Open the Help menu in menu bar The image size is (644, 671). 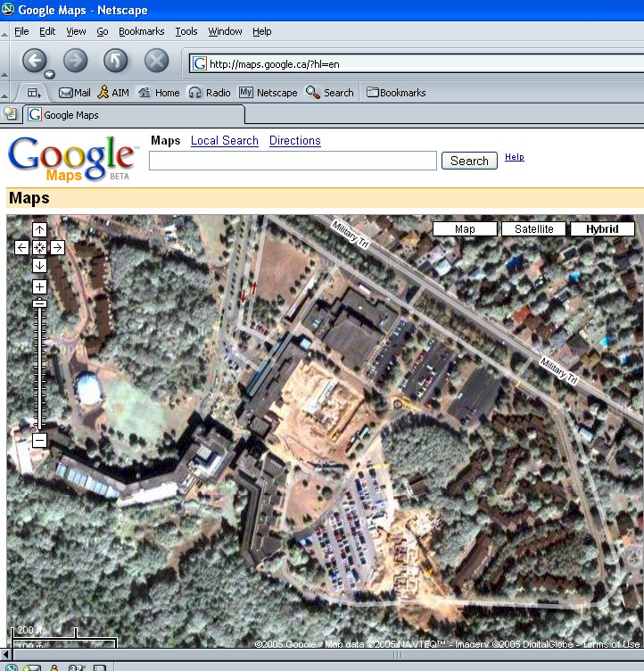click(x=262, y=31)
